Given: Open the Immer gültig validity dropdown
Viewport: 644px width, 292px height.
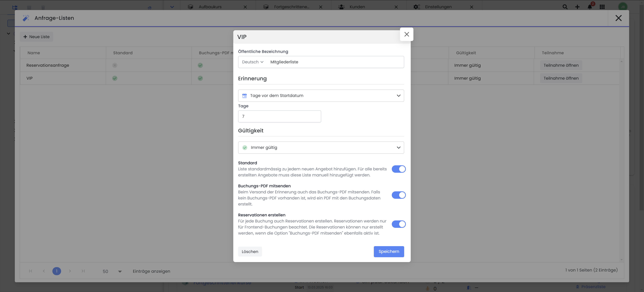Looking at the screenshot, I should pos(321,148).
